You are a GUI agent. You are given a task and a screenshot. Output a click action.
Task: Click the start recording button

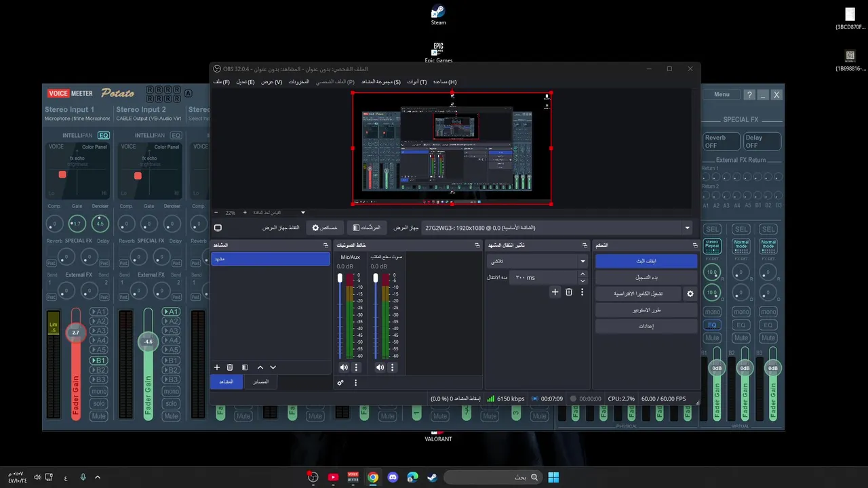tap(646, 277)
